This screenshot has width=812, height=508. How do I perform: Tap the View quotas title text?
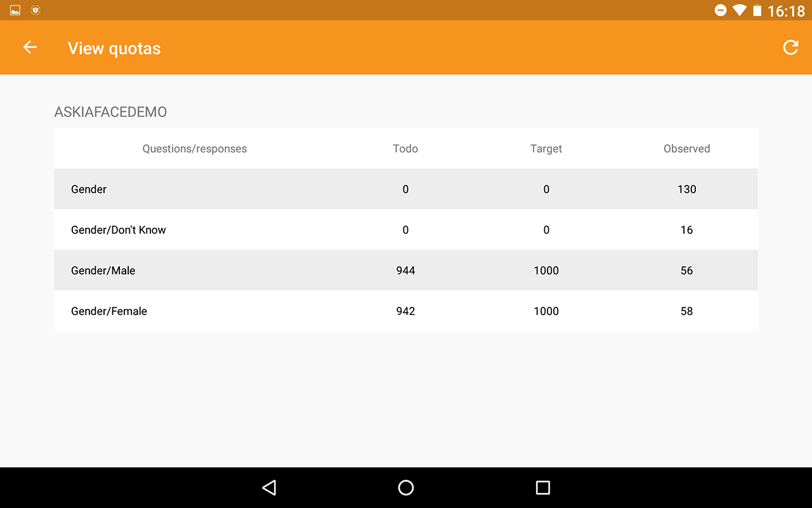click(x=114, y=48)
